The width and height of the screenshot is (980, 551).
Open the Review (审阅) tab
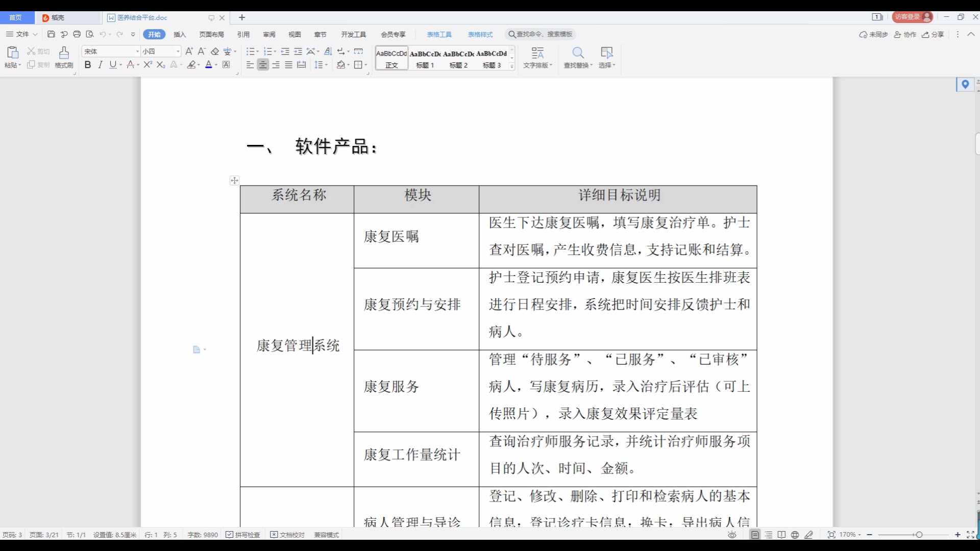pyautogui.click(x=269, y=34)
